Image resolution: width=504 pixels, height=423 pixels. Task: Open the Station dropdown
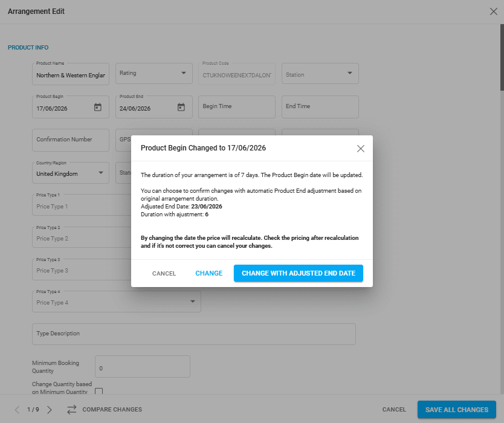pyautogui.click(x=349, y=74)
